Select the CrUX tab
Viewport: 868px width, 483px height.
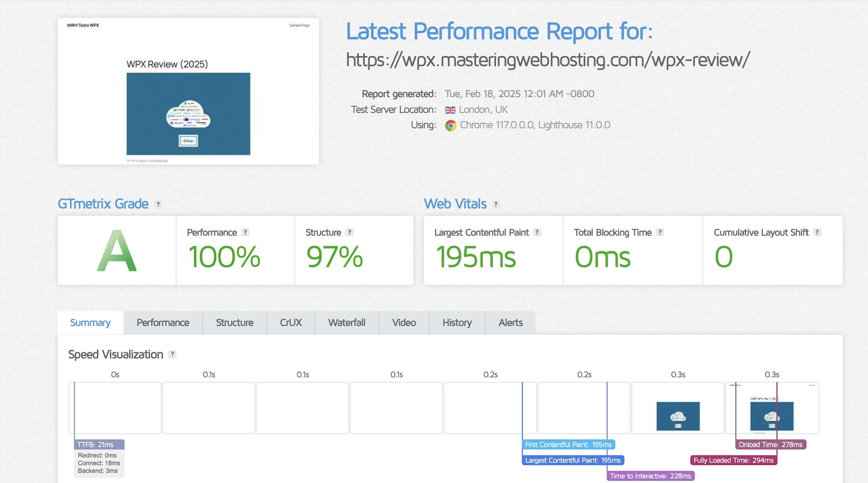click(291, 322)
